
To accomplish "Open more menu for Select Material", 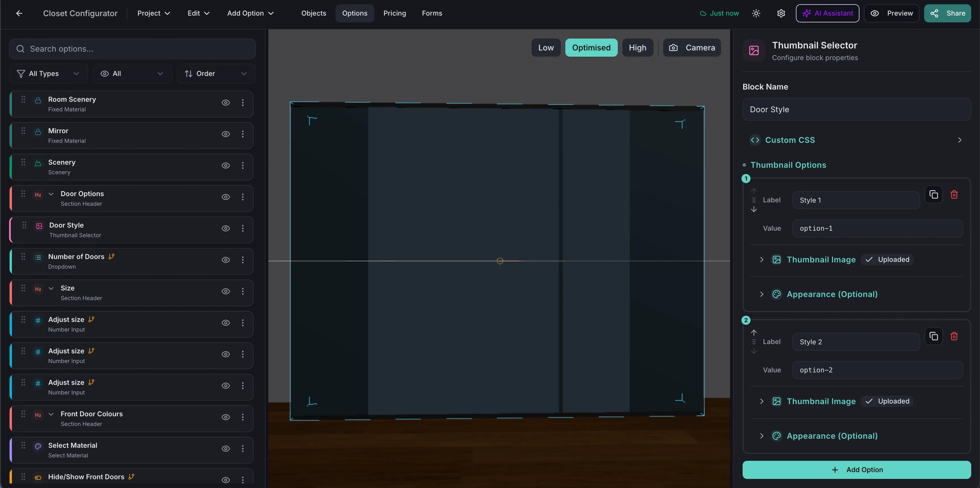I will pyautogui.click(x=243, y=449).
